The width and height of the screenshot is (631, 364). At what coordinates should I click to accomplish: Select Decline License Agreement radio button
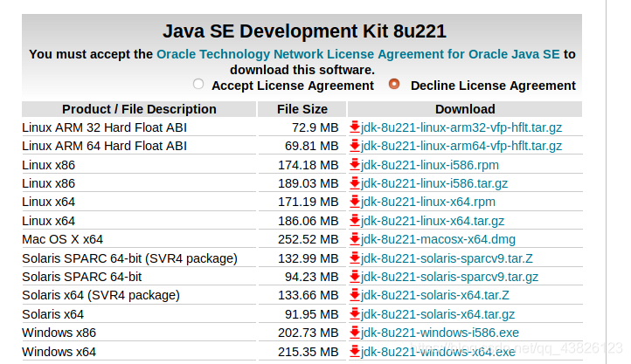[x=394, y=84]
